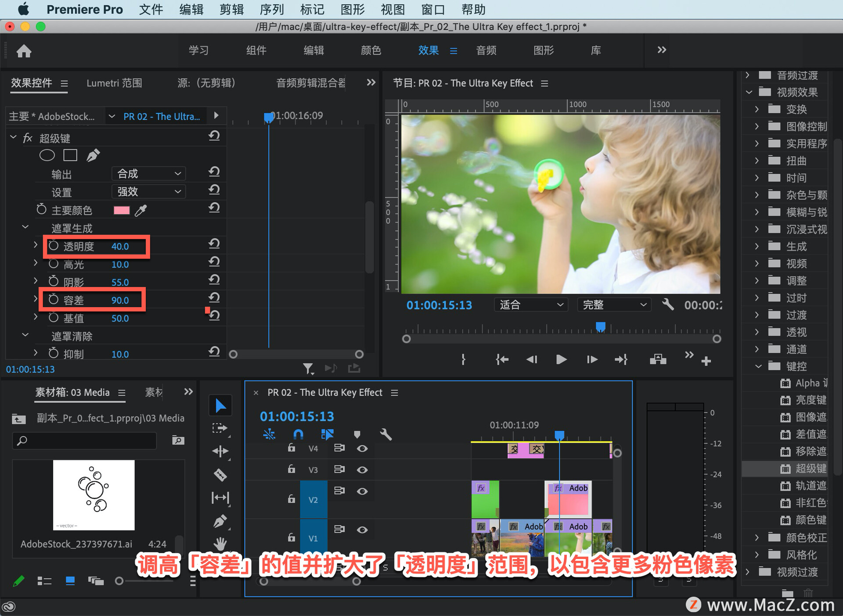This screenshot has width=843, height=616.
Task: Add a marker in the timeline
Action: pos(357,434)
